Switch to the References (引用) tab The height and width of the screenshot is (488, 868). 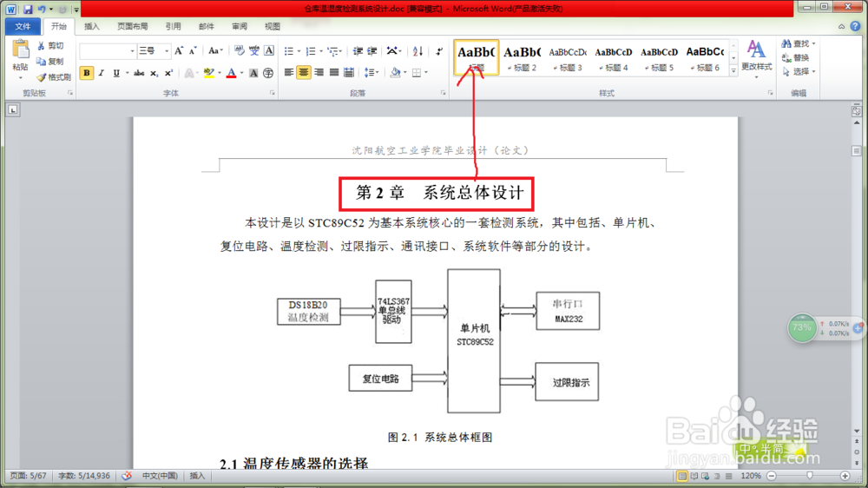point(174,26)
